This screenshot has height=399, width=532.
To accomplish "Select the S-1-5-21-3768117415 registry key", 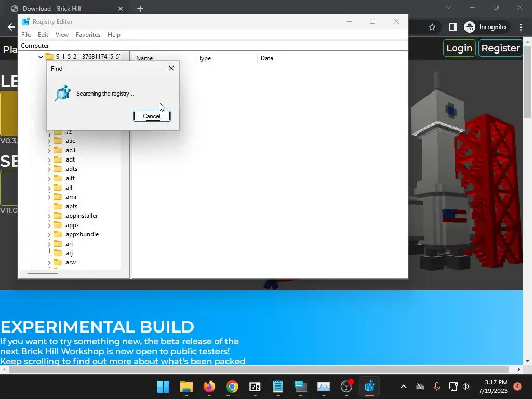I will (87, 56).
